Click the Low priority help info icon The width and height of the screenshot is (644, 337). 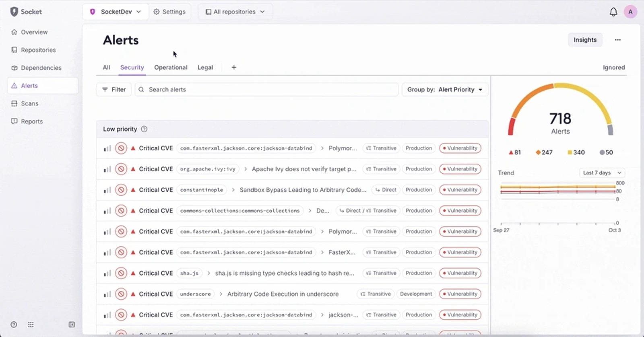tap(144, 129)
